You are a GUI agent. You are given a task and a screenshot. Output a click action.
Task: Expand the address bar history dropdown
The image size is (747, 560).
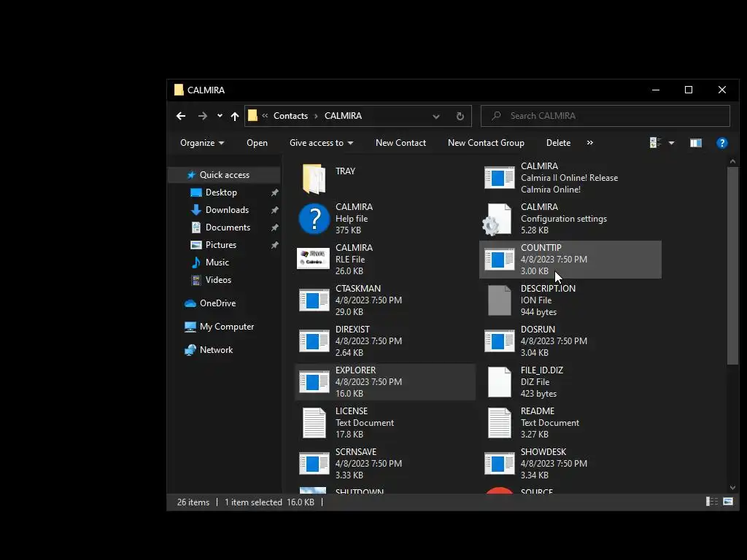[x=436, y=116]
